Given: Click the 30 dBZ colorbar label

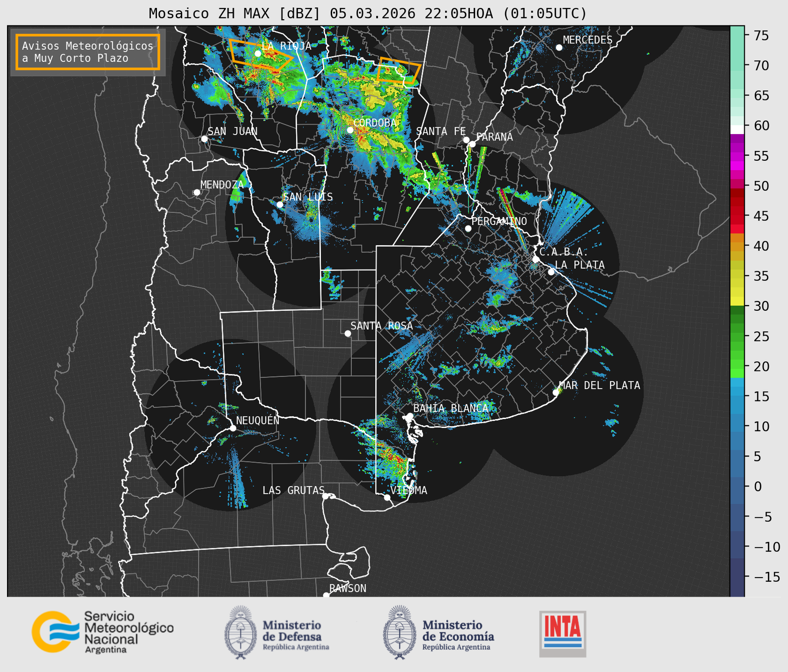Looking at the screenshot, I should tap(761, 306).
